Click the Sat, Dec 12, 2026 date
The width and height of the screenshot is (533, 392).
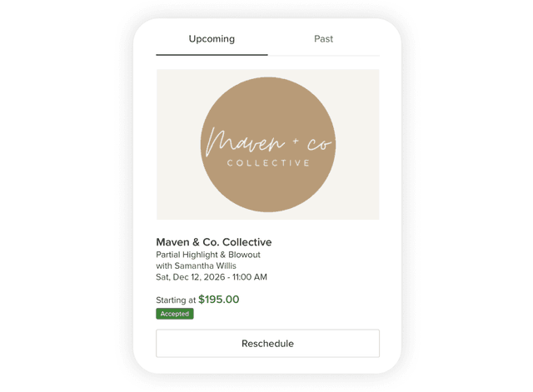coord(191,277)
